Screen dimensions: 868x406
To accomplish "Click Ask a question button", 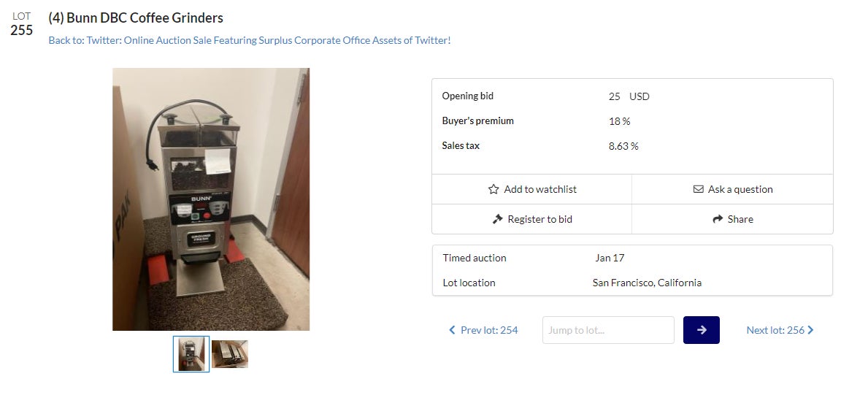I will click(740, 189).
